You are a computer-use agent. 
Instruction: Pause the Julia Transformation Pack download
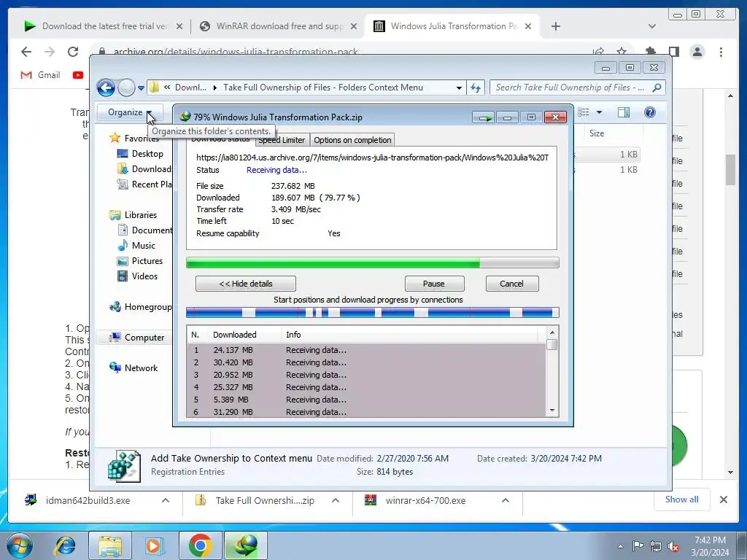[435, 284]
